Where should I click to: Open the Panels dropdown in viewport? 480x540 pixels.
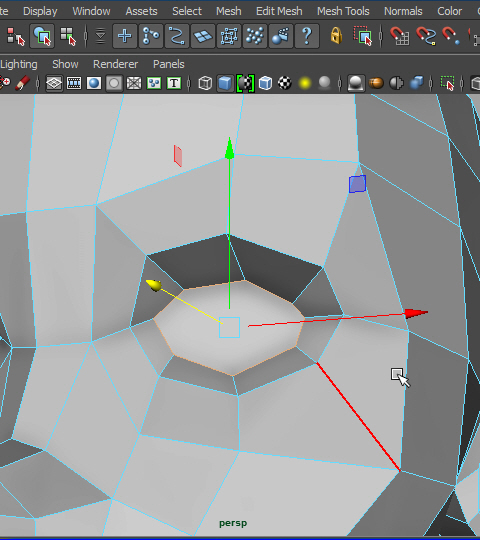[x=169, y=64]
